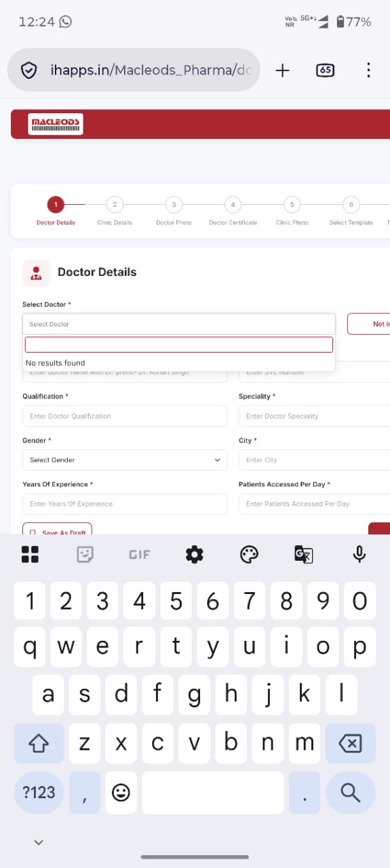The width and height of the screenshot is (390, 868).
Task: Tap the emoji key on keyboard
Action: tap(121, 792)
